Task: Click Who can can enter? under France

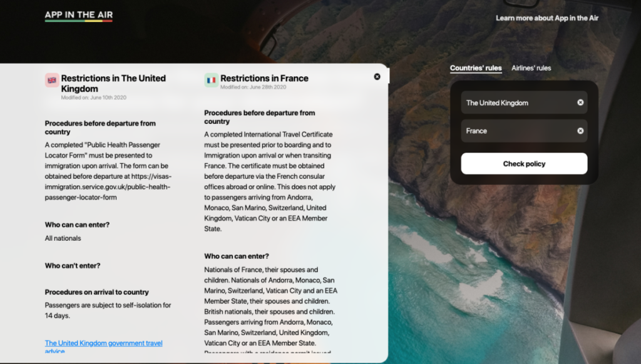Action: point(236,256)
